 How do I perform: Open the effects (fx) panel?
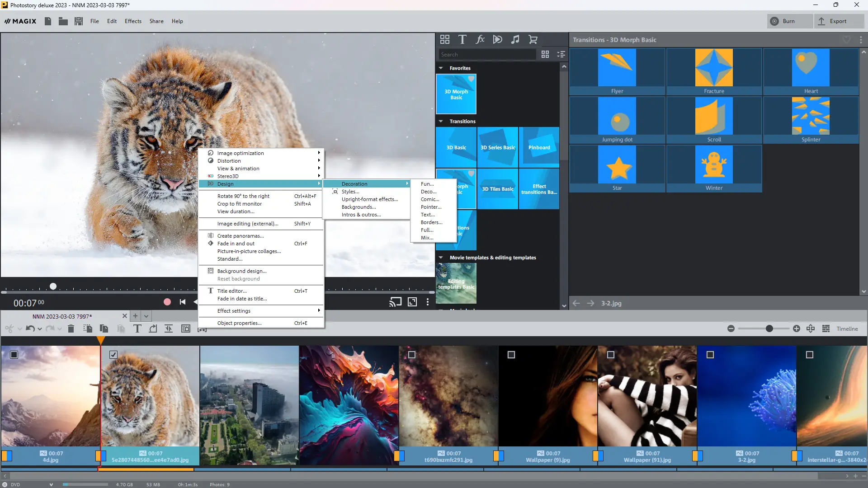(x=480, y=39)
